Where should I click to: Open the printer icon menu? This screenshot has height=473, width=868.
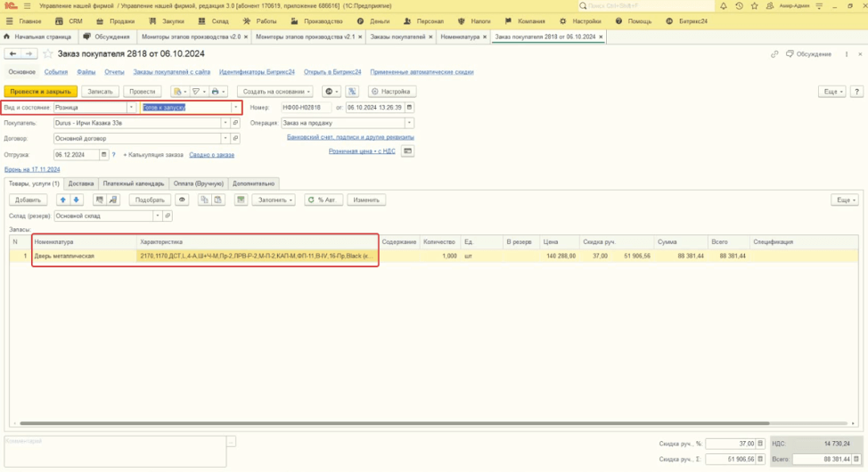click(218, 91)
